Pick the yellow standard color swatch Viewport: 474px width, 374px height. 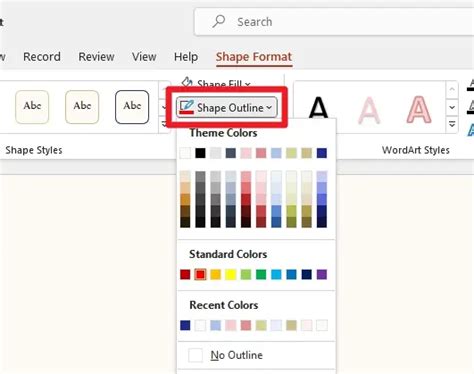(x=231, y=274)
